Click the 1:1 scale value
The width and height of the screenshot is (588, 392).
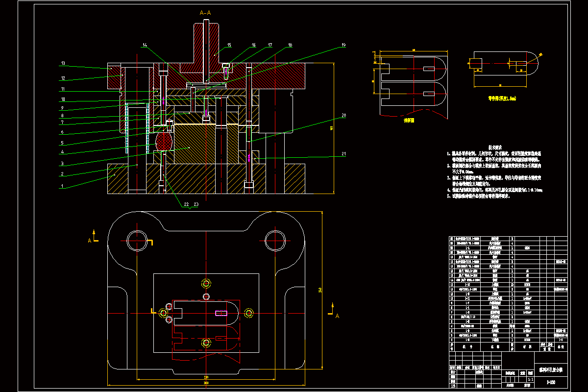click(530, 379)
